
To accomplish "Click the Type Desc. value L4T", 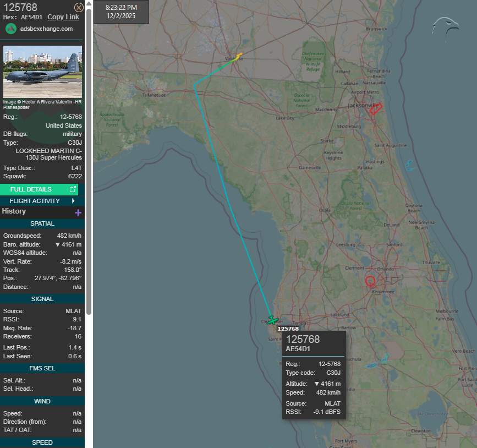I will (76, 168).
